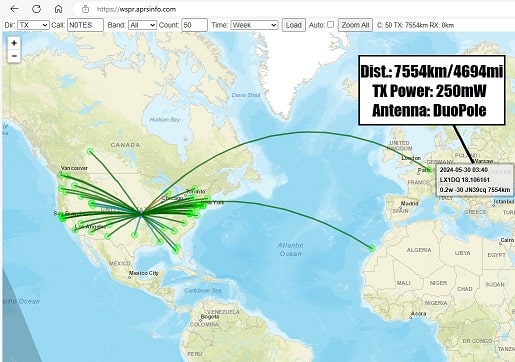This screenshot has width=515, height=362.
Task: View site info lock icon
Action: [x=86, y=9]
